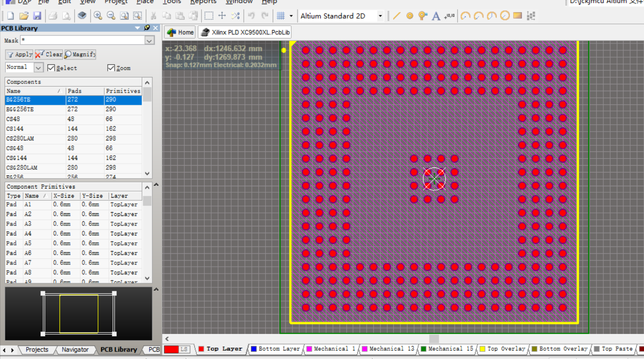Screen dimensions: 644x359
Task: Zoom in using the magnifier plus icon
Action: [98, 16]
